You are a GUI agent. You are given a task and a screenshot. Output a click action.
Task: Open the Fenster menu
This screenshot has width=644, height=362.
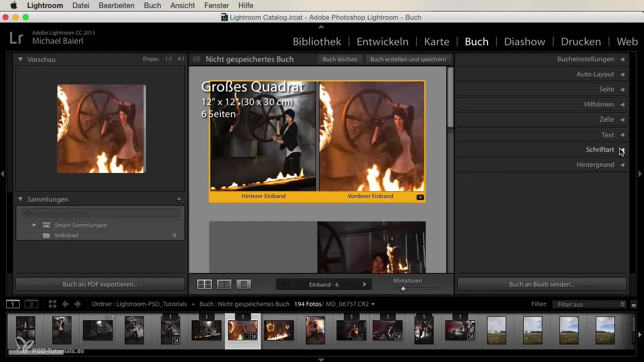click(217, 6)
